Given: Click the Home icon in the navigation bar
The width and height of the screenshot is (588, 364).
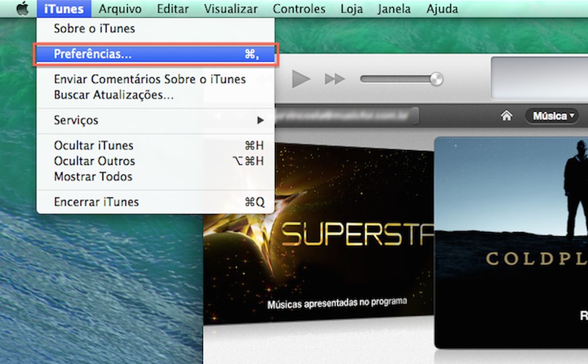Looking at the screenshot, I should [x=506, y=116].
